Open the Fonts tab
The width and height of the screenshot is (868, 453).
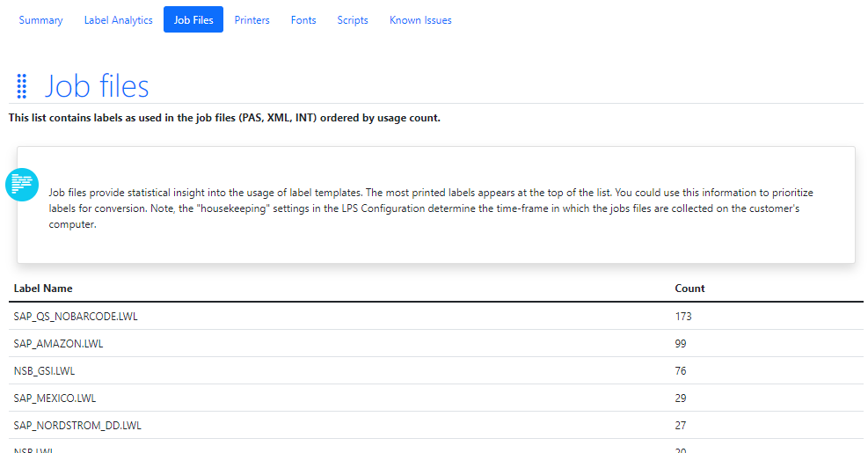303,20
